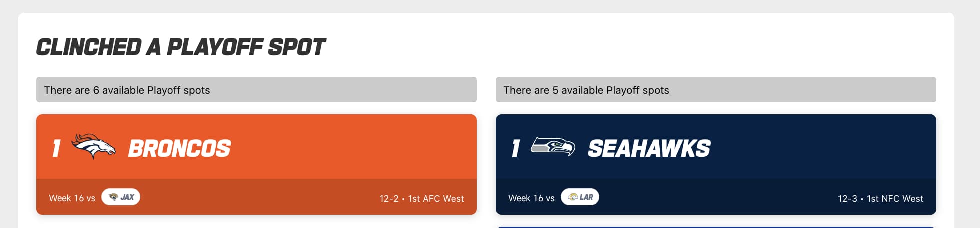Click the empty orange area of the Broncos card
The height and width of the screenshot is (228, 980).
click(x=350, y=147)
